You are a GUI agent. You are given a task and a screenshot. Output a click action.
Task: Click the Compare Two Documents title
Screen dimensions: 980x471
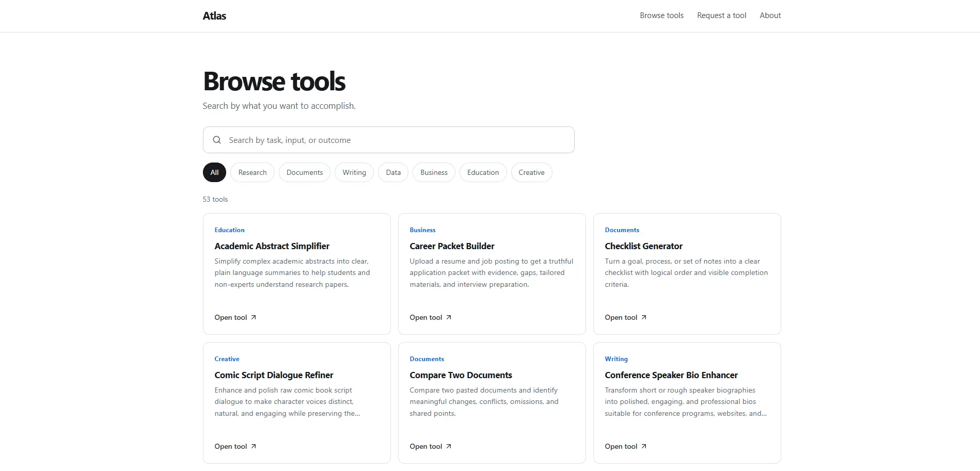pos(461,375)
